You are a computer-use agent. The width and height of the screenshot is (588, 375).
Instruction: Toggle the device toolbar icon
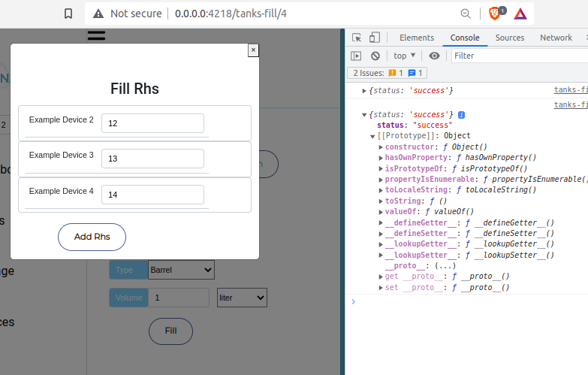[375, 38]
